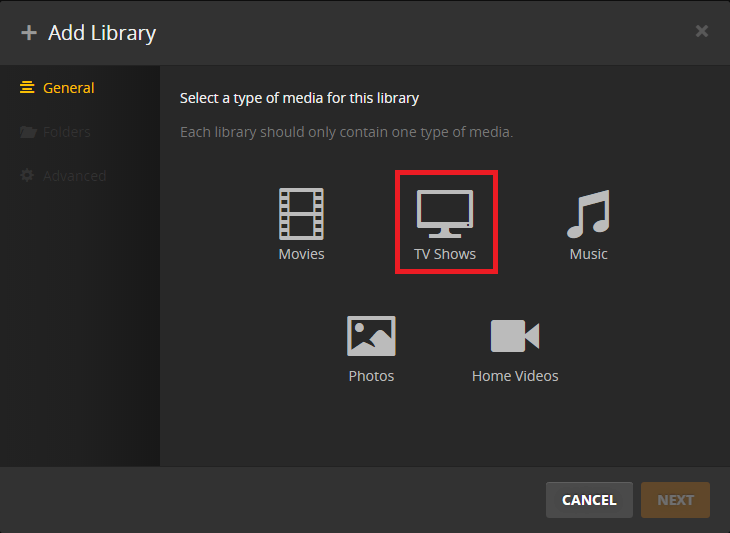Click the plus icon beside Add Library
This screenshot has width=730, height=533.
(28, 33)
